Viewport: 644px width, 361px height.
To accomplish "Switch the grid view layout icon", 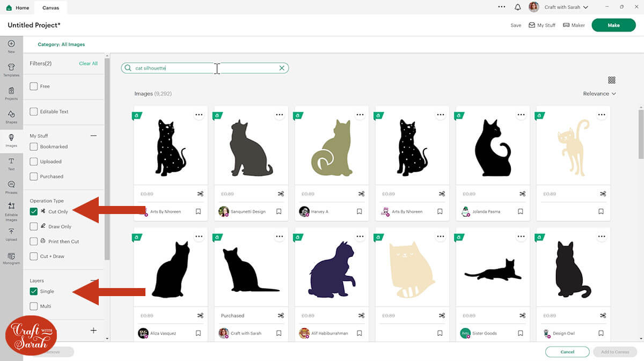I will [611, 80].
